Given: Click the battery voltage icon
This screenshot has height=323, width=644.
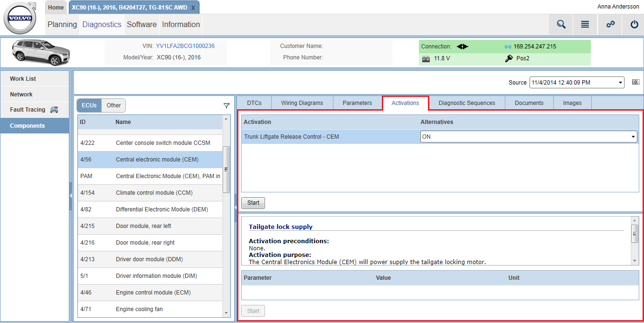Looking at the screenshot, I should pyautogui.click(x=426, y=58).
